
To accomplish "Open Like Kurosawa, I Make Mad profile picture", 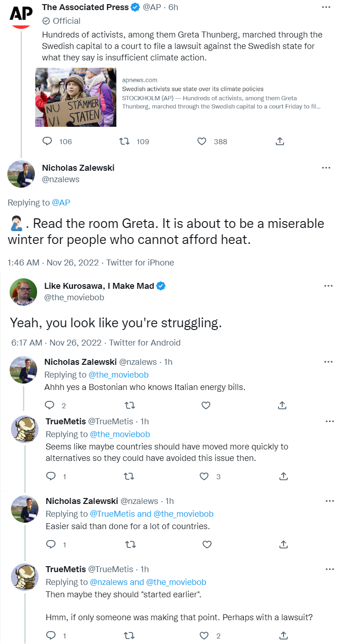I will (x=23, y=292).
